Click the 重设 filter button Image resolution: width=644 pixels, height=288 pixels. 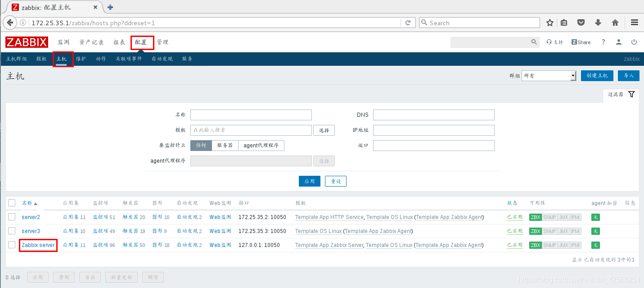(336, 181)
